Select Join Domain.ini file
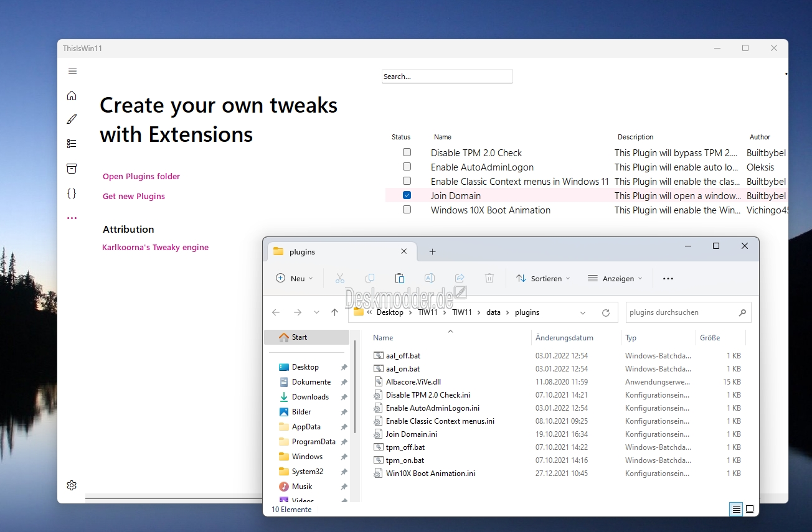812x532 pixels. pos(412,434)
